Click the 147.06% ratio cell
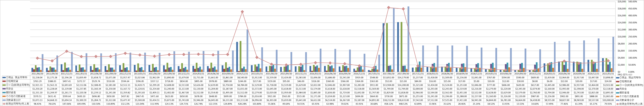The height and width of the screenshot is (106, 644). pyautogui.click(x=66, y=104)
